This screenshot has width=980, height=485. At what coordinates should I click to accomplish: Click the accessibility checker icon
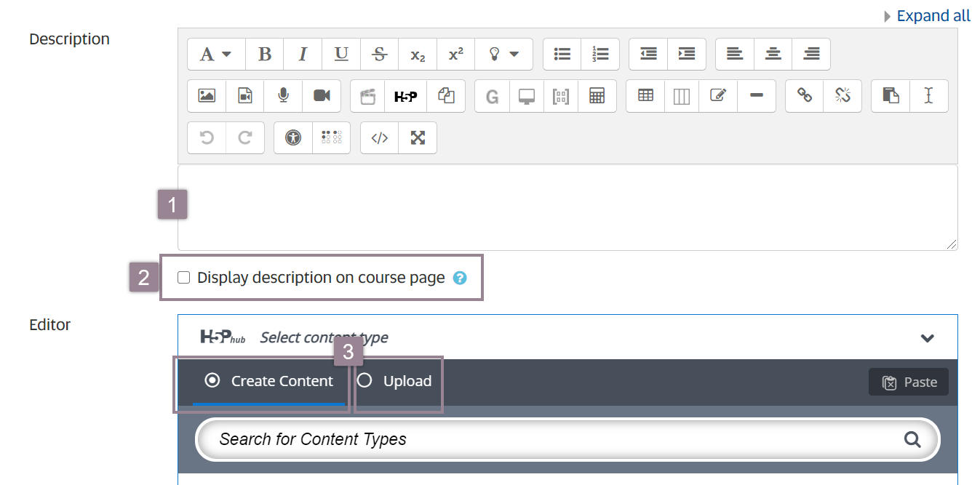tap(293, 138)
